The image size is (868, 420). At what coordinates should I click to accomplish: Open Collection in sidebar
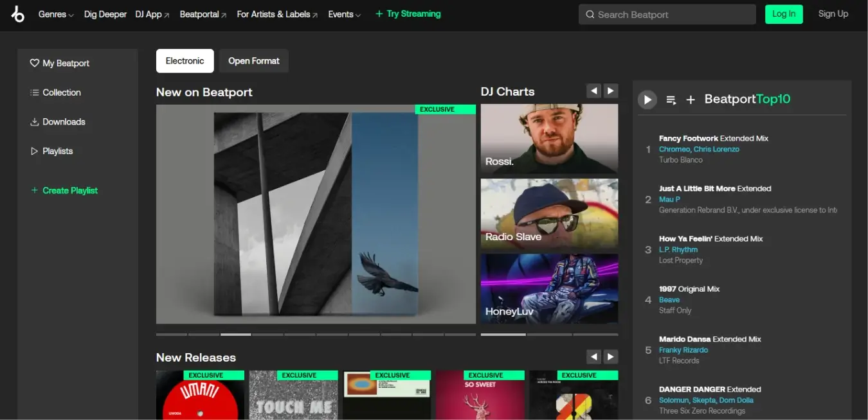pos(55,92)
